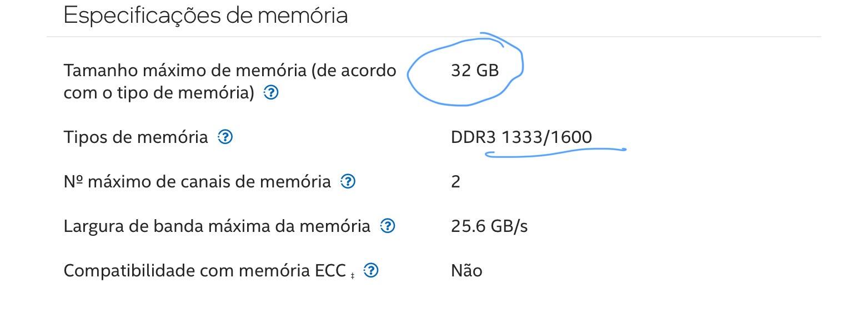Click the Não value for ECC
This screenshot has width=868, height=312.
point(466,270)
